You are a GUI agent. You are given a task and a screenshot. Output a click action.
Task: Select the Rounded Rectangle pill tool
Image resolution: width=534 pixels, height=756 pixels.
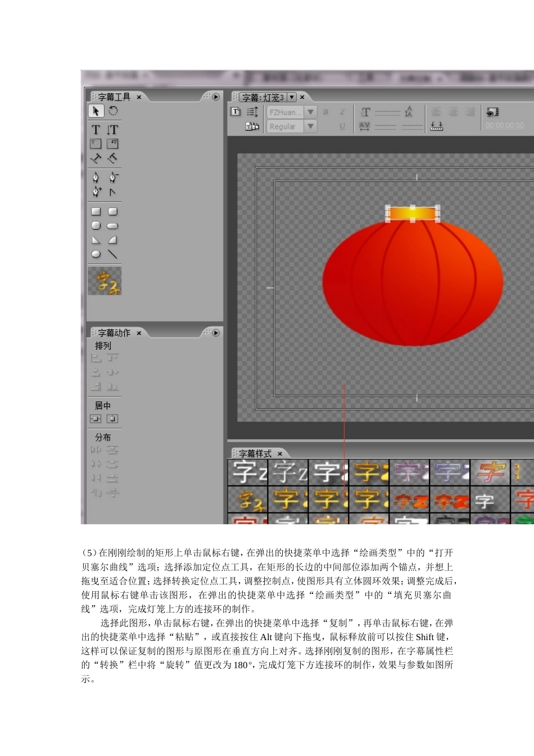(x=112, y=226)
